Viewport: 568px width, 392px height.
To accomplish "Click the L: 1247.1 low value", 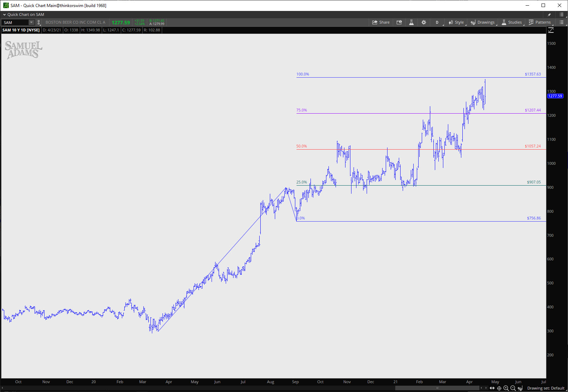I will pyautogui.click(x=111, y=30).
